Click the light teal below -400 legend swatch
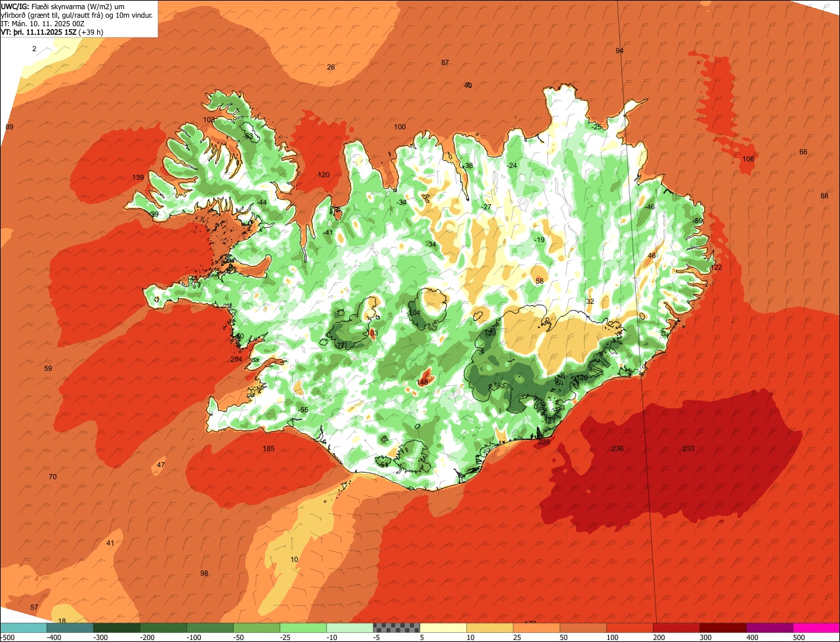 [23, 628]
